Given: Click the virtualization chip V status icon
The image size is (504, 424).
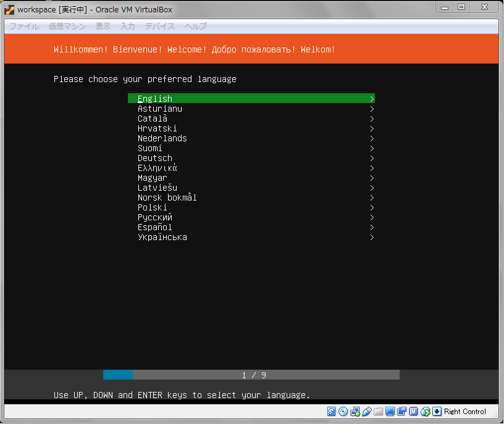Looking at the screenshot, I should [x=413, y=412].
